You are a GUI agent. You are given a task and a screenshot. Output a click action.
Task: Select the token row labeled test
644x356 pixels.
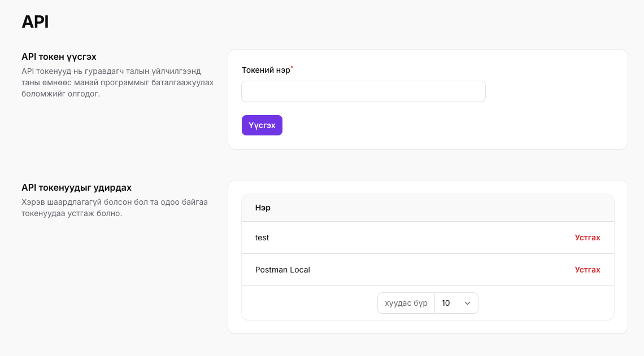(262, 238)
